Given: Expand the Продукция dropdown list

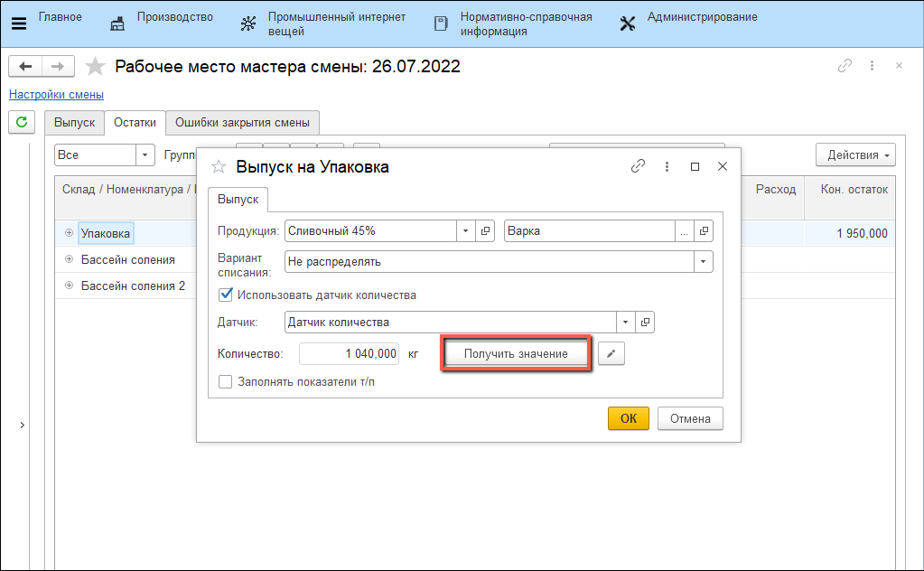Looking at the screenshot, I should tap(466, 231).
